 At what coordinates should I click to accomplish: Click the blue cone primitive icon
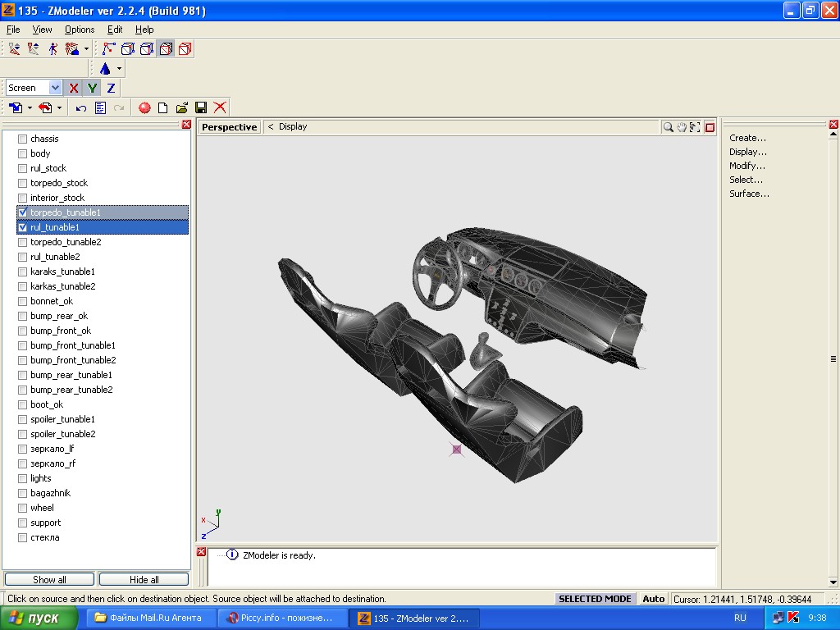click(x=105, y=69)
